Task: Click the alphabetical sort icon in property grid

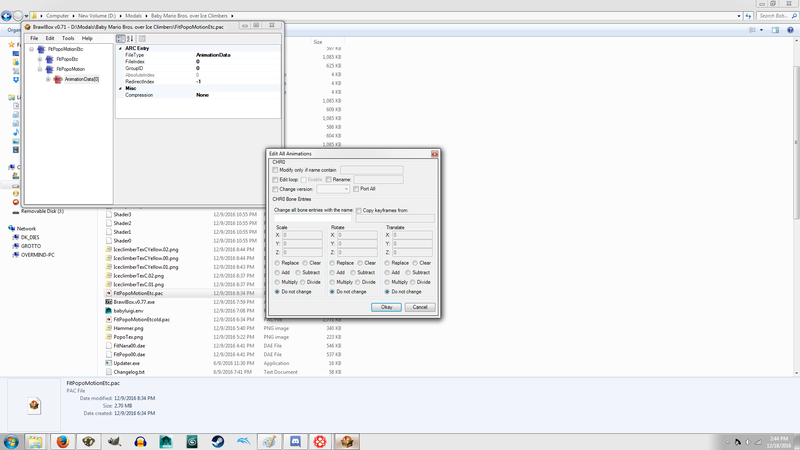Action: [x=130, y=39]
